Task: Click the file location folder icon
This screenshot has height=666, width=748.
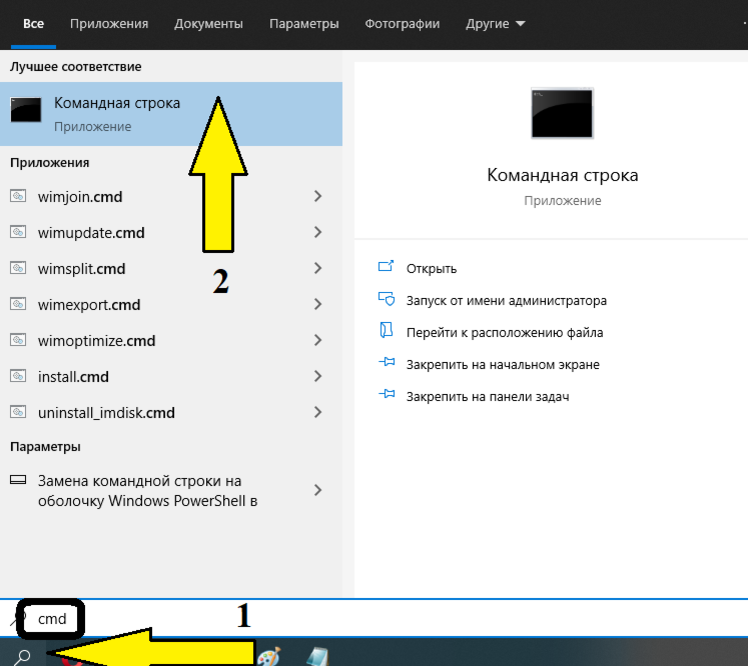Action: pos(386,330)
